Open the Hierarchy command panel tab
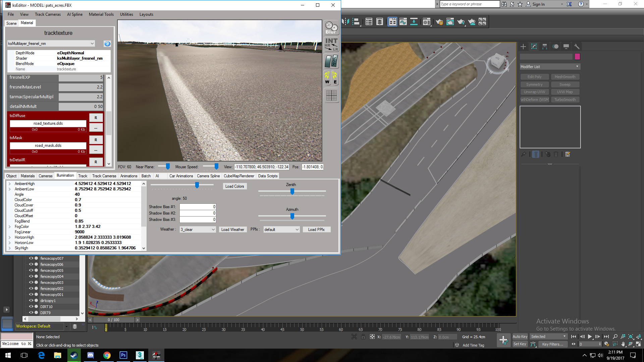 tap(545, 47)
